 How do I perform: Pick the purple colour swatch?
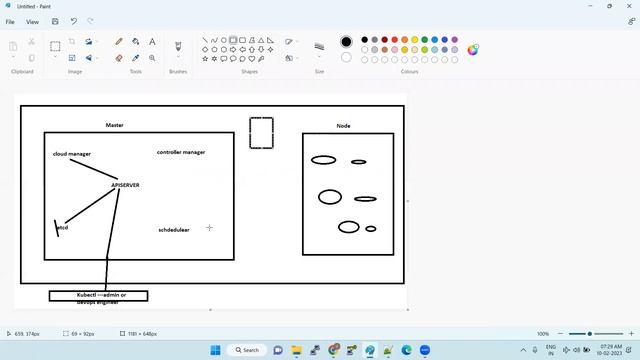pos(455,40)
